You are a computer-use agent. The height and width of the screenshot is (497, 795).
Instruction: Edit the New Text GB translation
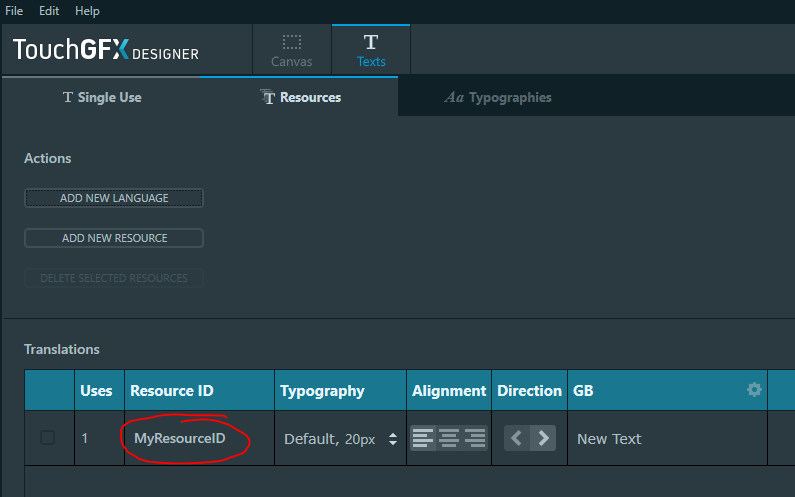[667, 438]
